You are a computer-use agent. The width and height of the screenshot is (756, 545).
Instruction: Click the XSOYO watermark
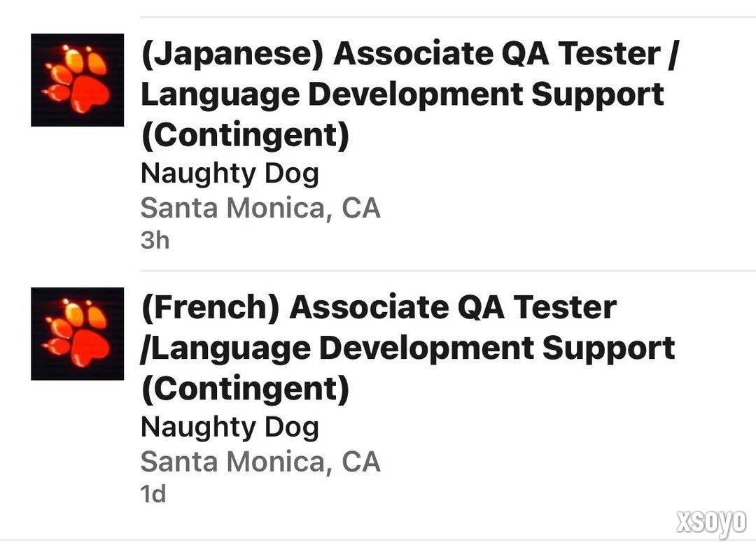[x=710, y=522]
